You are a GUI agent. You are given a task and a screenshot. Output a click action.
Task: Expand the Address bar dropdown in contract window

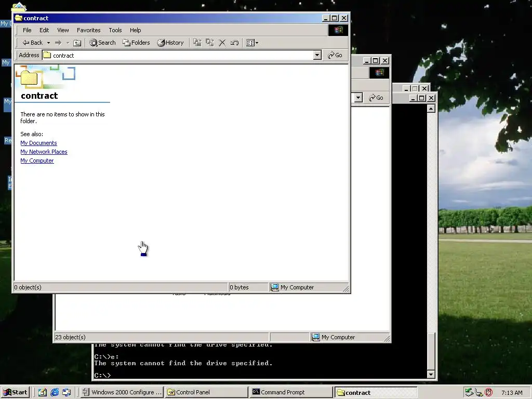point(317,55)
